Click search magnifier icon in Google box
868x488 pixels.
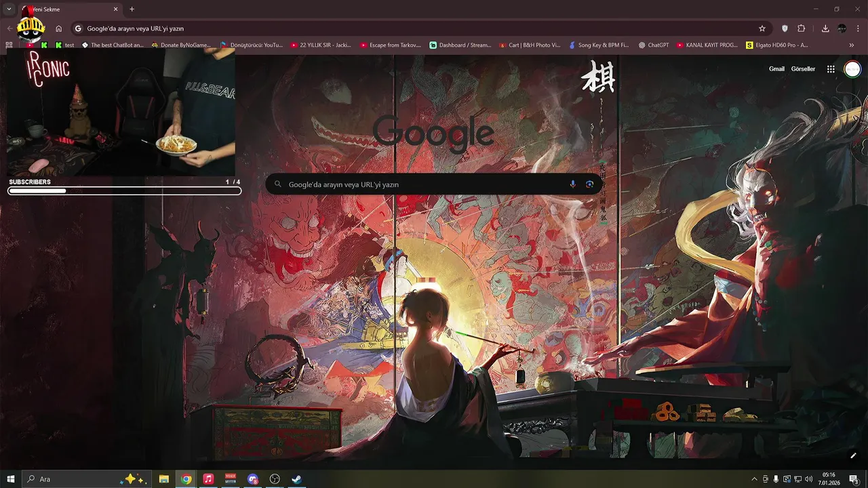click(278, 184)
